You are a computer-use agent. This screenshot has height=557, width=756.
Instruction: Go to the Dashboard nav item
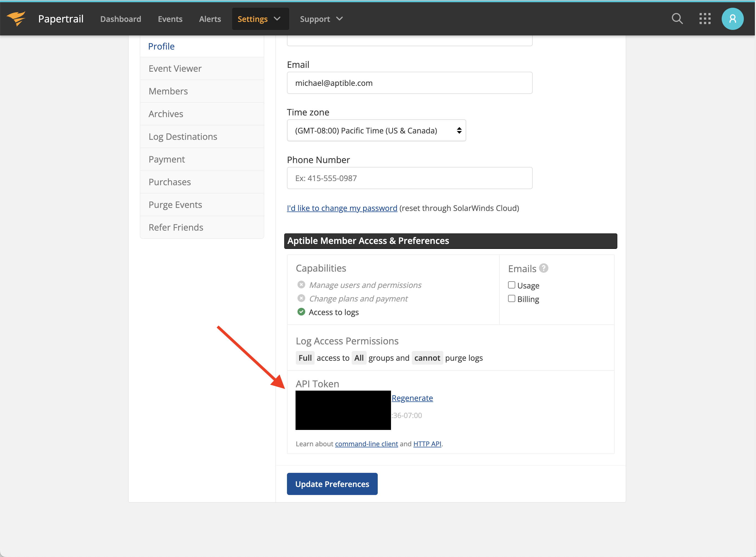point(121,19)
